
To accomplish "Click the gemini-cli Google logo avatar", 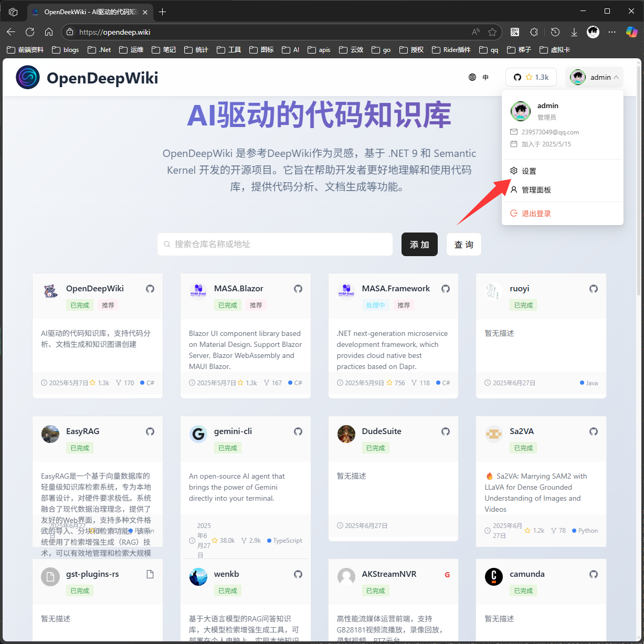I will (x=198, y=434).
